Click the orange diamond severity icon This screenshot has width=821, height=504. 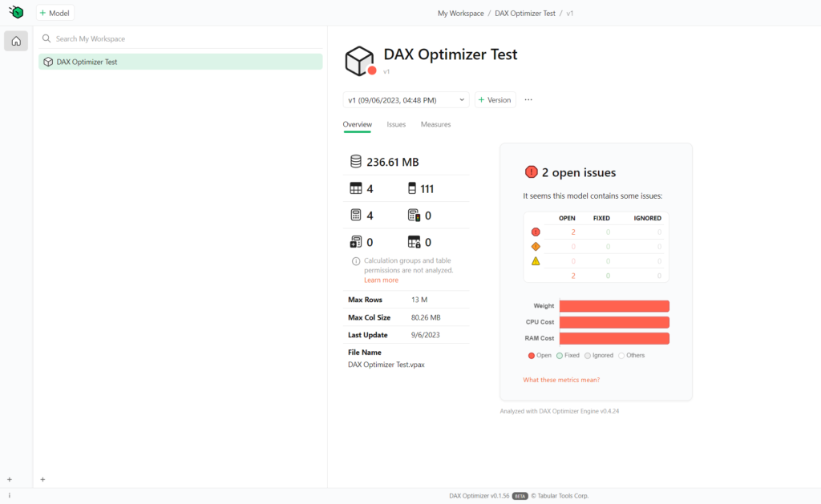pyautogui.click(x=536, y=247)
